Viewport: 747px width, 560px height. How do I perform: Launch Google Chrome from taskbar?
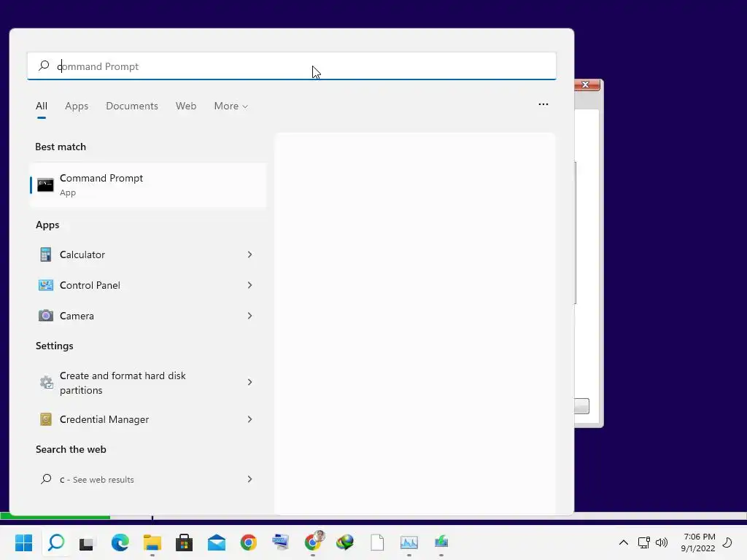[x=249, y=542]
